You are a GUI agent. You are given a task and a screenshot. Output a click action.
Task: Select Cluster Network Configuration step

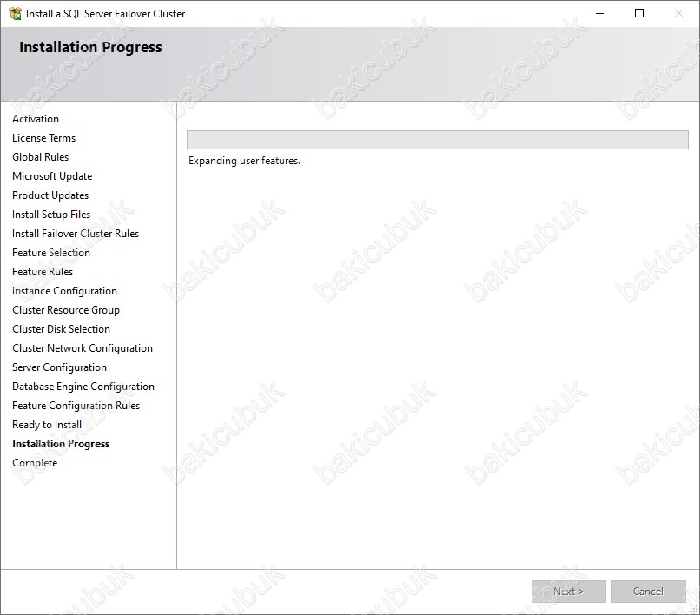point(83,348)
